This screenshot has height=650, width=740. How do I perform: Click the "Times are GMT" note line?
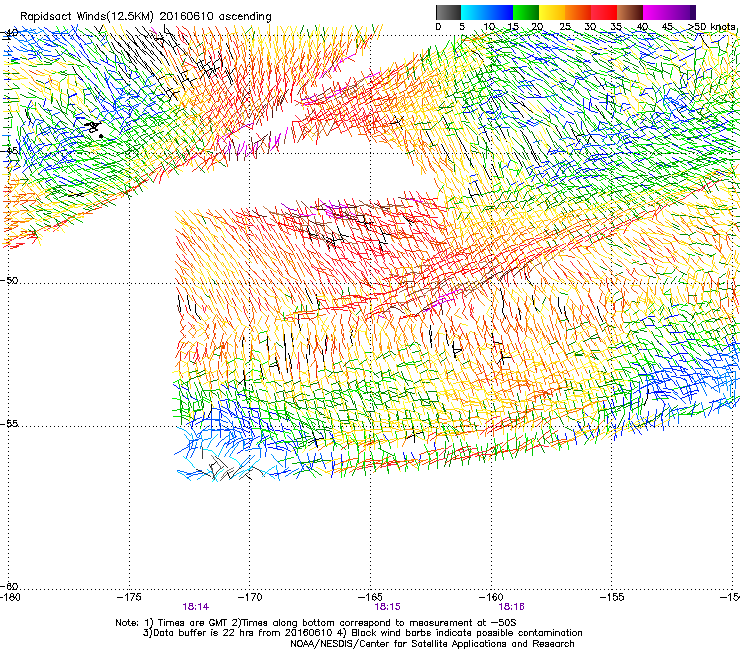pyautogui.click(x=316, y=623)
